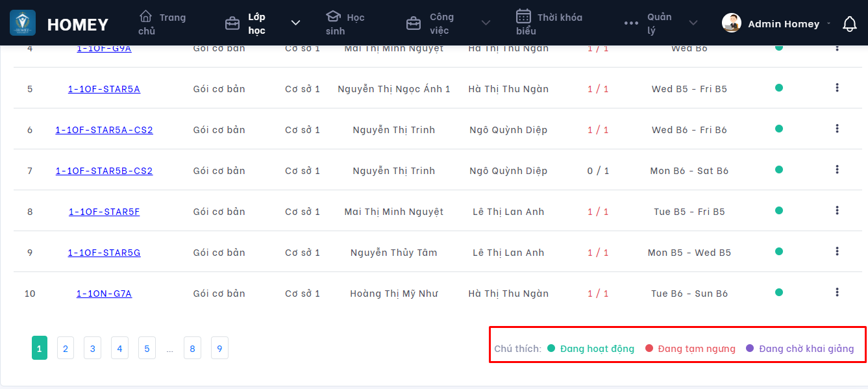Open the notification bell
Image resolution: width=868 pixels, height=389 pixels.
point(849,24)
